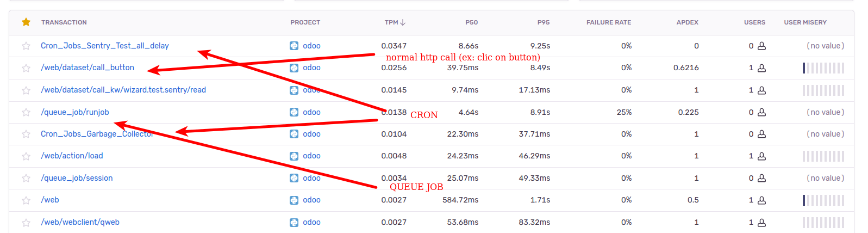This screenshot has height=233, width=868.
Task: Click user icon in Garbage_Collector row
Action: [761, 134]
